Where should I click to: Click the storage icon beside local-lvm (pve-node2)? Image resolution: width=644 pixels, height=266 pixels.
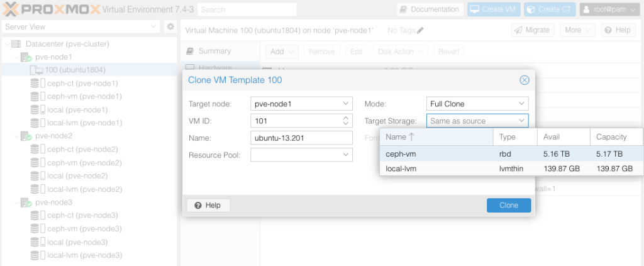pyautogui.click(x=38, y=189)
